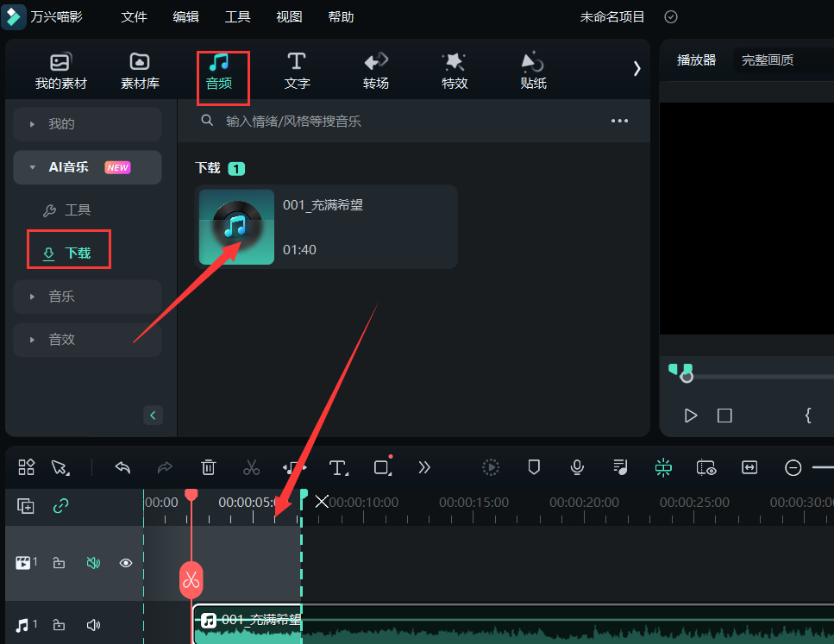Click the Render preview icon
834x644 pixels.
tap(491, 467)
